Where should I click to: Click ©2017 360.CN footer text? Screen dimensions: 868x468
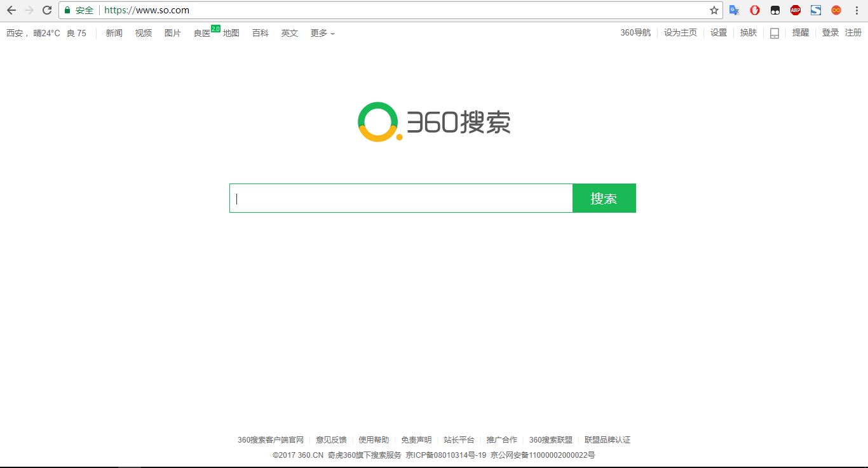[x=298, y=455]
